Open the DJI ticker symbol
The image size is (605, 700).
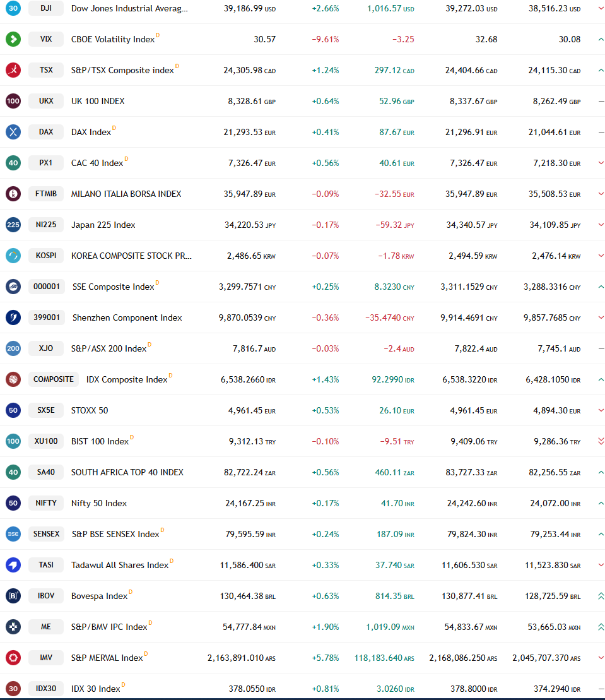[46, 8]
